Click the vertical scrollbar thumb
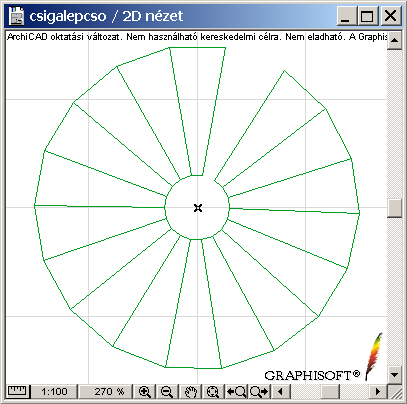The width and height of the screenshot is (407, 404). pyautogui.click(x=394, y=208)
